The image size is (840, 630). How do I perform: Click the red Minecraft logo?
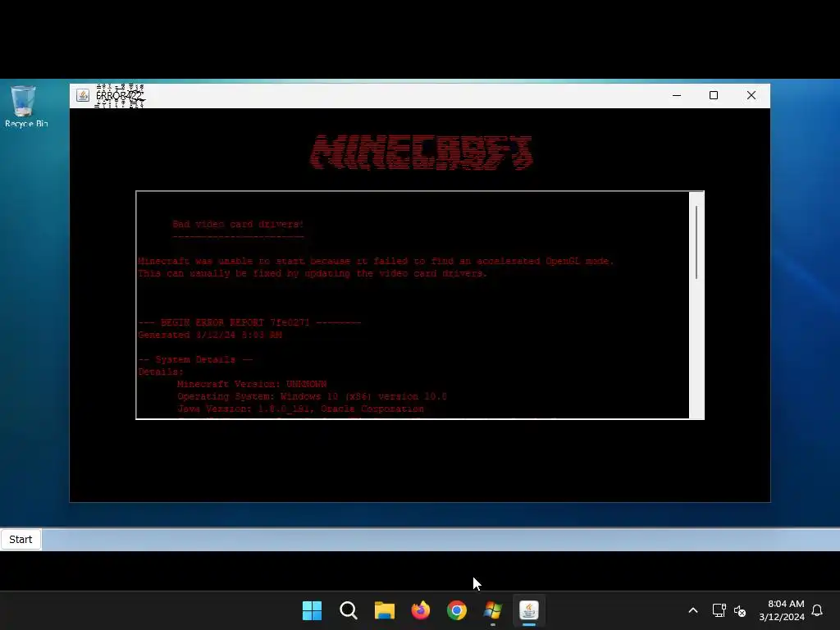point(421,153)
